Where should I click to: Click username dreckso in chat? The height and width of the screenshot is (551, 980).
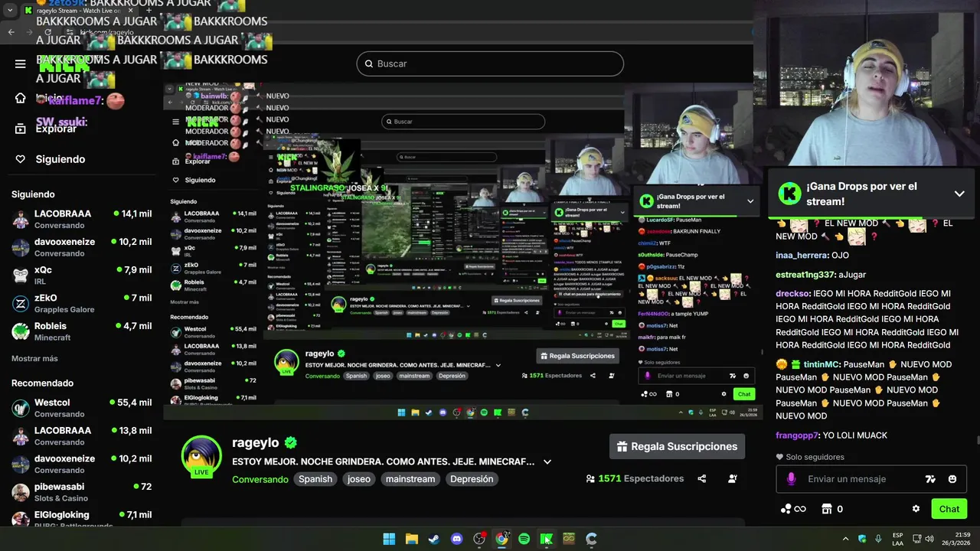[x=792, y=294]
